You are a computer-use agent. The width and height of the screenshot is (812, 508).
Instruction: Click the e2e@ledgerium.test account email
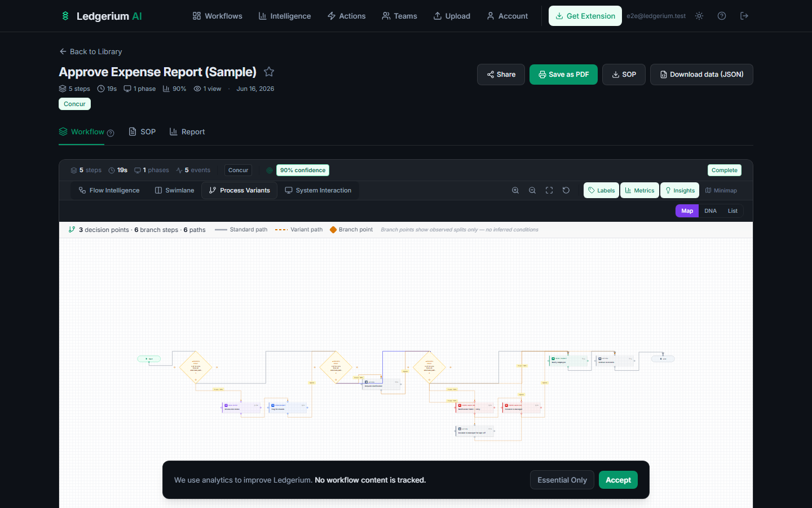[656, 16]
